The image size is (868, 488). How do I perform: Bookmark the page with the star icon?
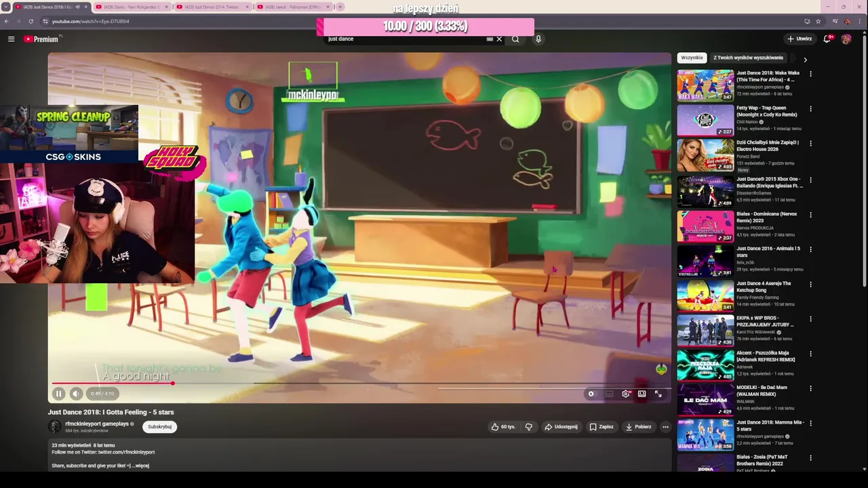(x=818, y=21)
